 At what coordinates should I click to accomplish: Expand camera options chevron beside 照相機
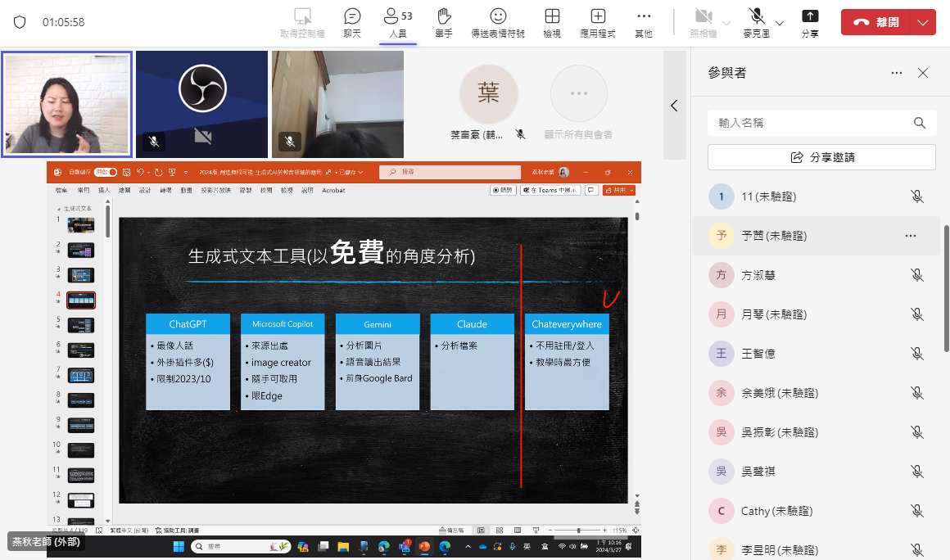pyautogui.click(x=726, y=23)
